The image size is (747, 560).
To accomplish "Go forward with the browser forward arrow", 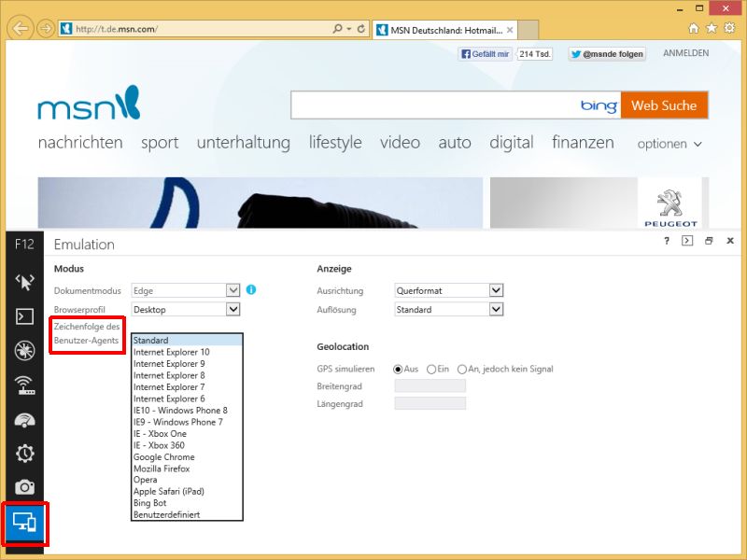I will click(46, 29).
